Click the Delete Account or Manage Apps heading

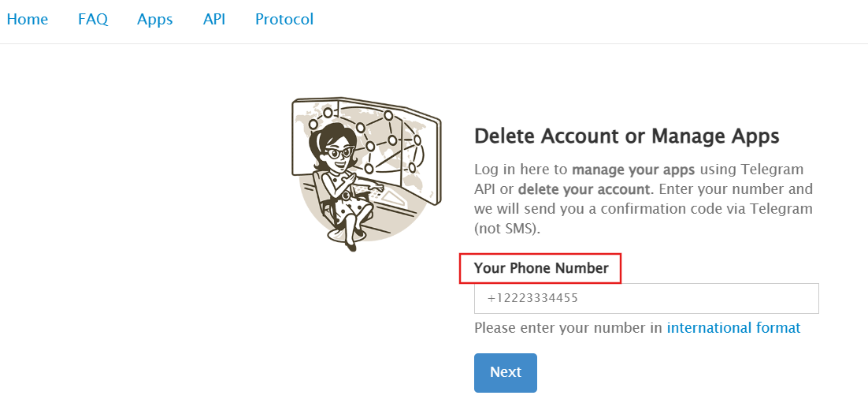pos(626,136)
